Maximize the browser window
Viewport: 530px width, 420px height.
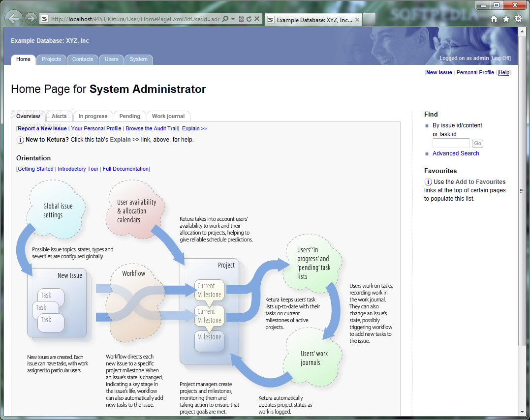(x=496, y=5)
